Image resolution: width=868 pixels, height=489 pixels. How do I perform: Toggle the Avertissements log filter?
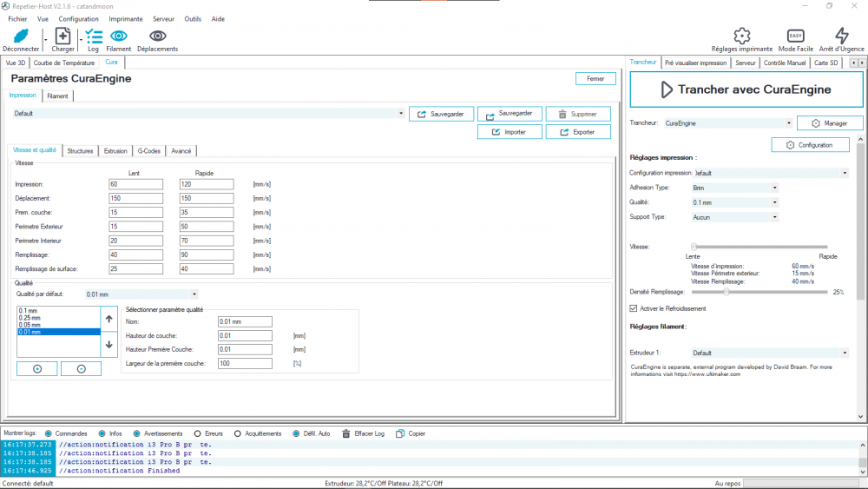(137, 433)
